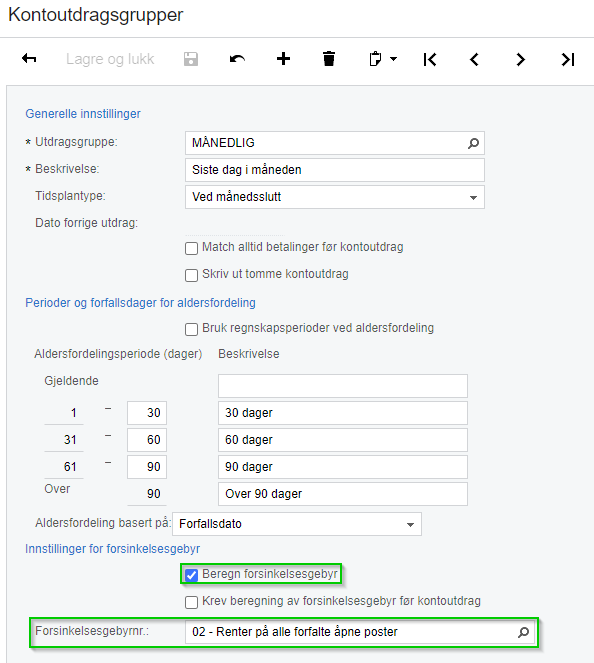Click the clipboard copy-paste icon

pyautogui.click(x=375, y=59)
